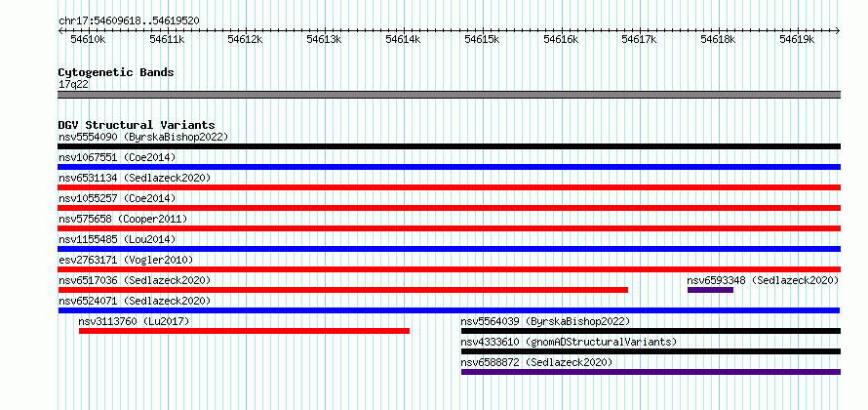The height and width of the screenshot is (410, 868).
Task: Click the 54615k ruler position
Action: point(482,39)
